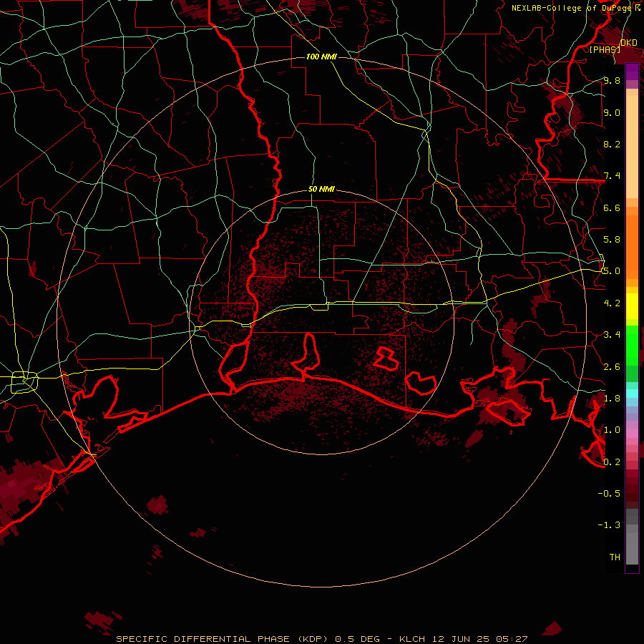Click the 4.2 value on color scale
This screenshot has height=644, width=644.
point(612,303)
